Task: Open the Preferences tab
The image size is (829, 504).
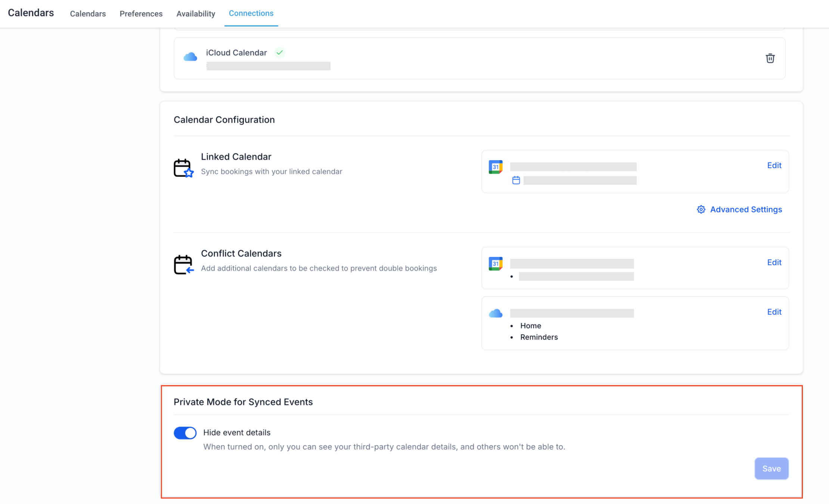Action: tap(141, 14)
